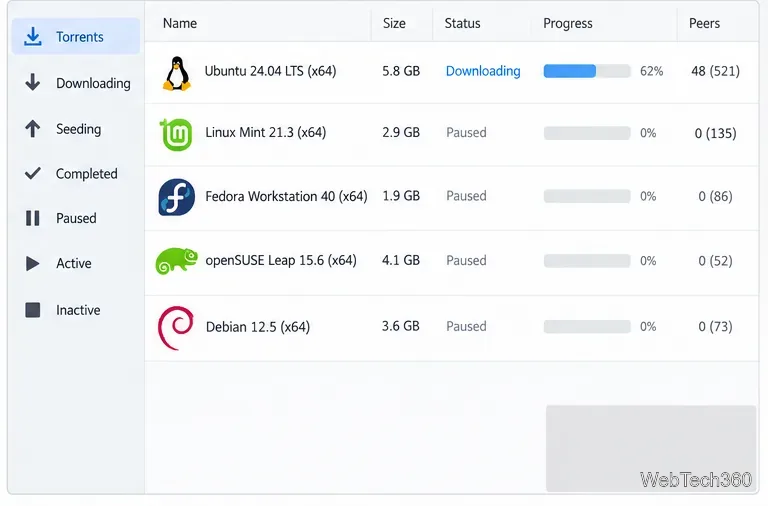Click the openSUSE empty progress bar
This screenshot has width=768, height=506.
pyautogui.click(x=587, y=261)
